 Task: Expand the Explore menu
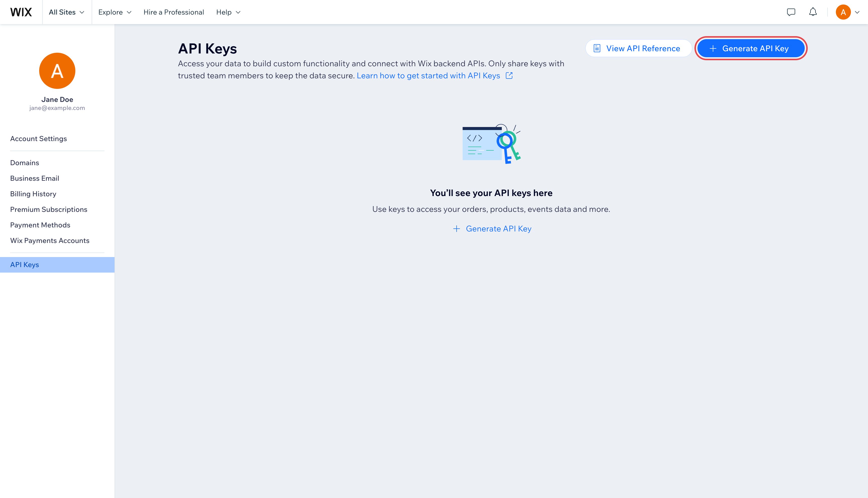pyautogui.click(x=115, y=12)
